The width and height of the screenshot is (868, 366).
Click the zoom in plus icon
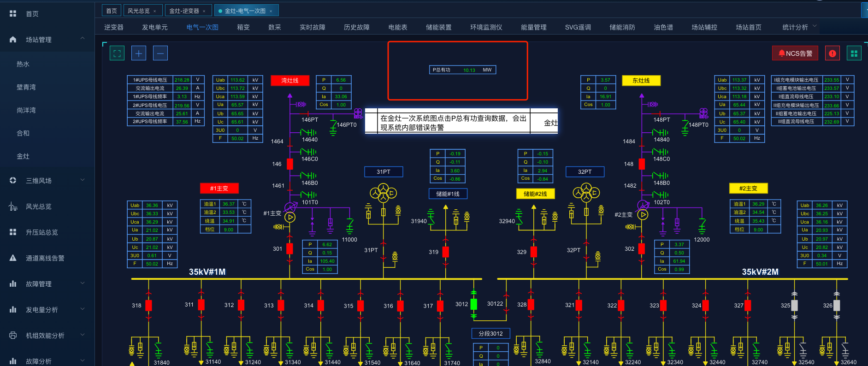[x=139, y=53]
